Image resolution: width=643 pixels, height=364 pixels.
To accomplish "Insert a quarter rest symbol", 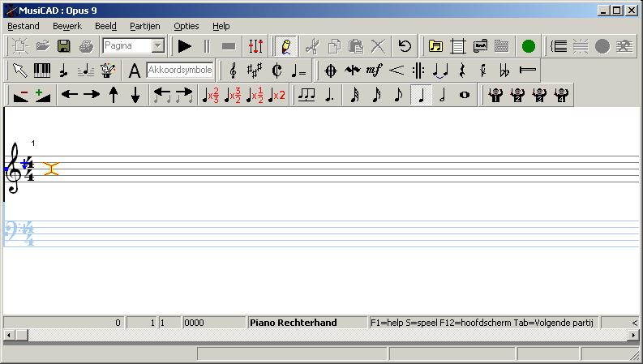I will click(462, 71).
